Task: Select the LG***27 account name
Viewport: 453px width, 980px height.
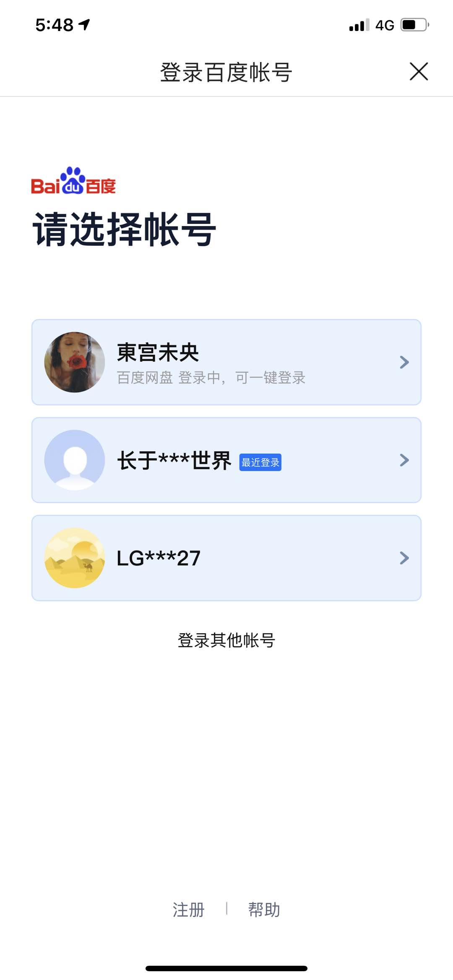Action: tap(159, 558)
